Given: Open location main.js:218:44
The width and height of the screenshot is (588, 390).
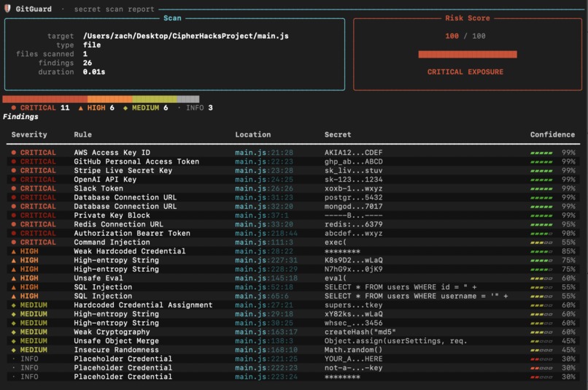Looking at the screenshot, I should click(266, 234).
